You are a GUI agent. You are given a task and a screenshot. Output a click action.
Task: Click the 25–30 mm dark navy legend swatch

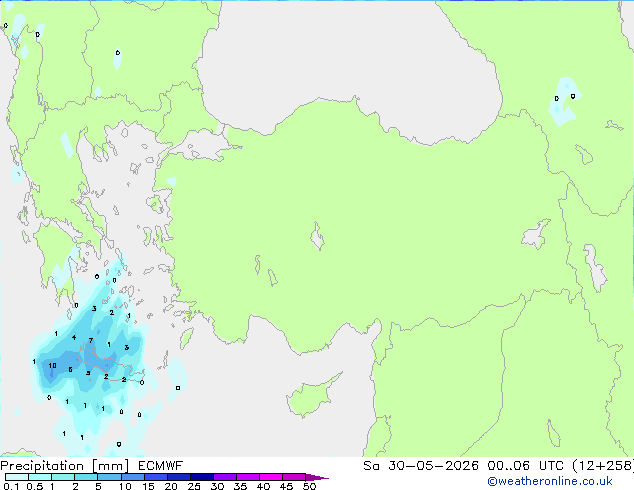click(x=201, y=477)
